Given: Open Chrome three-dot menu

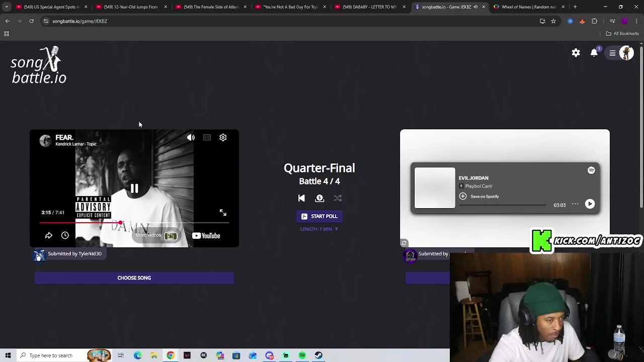Looking at the screenshot, I should (637, 21).
